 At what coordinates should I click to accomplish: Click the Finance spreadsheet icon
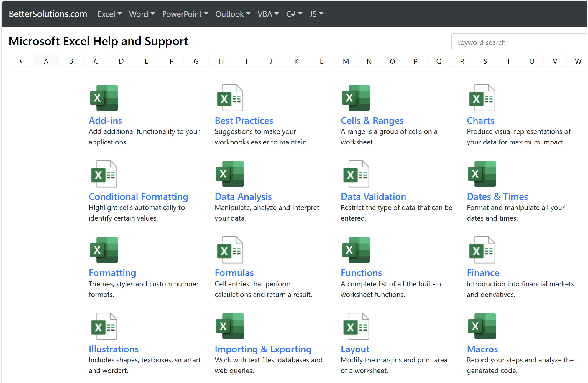tap(482, 250)
